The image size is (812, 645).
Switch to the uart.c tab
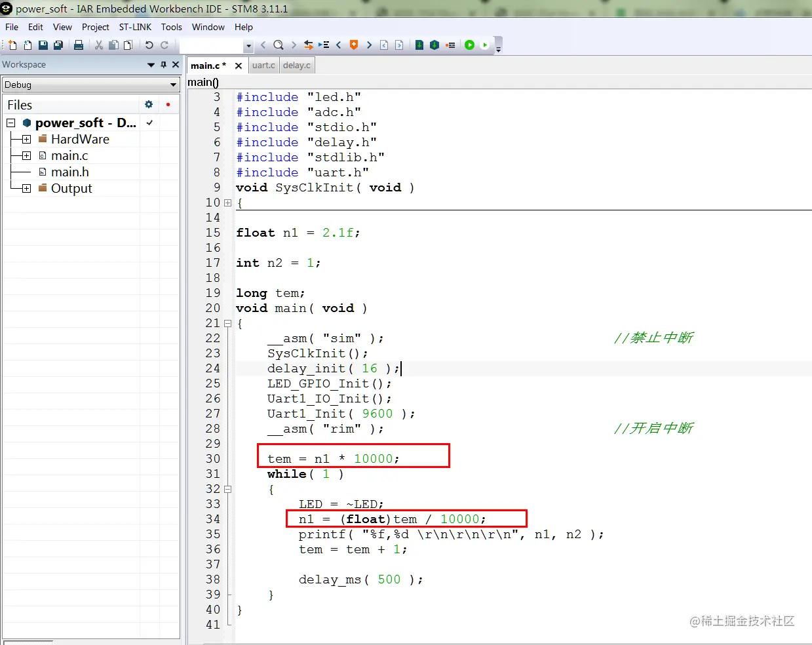click(263, 66)
